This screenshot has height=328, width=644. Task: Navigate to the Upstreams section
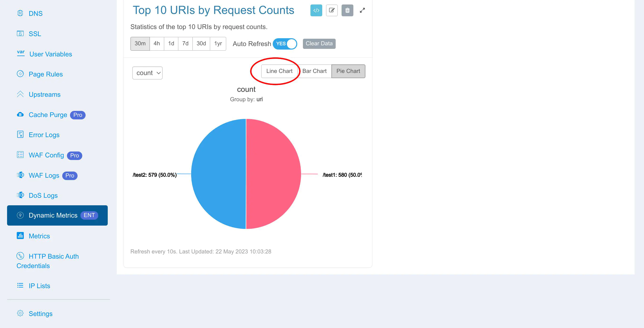click(x=44, y=94)
